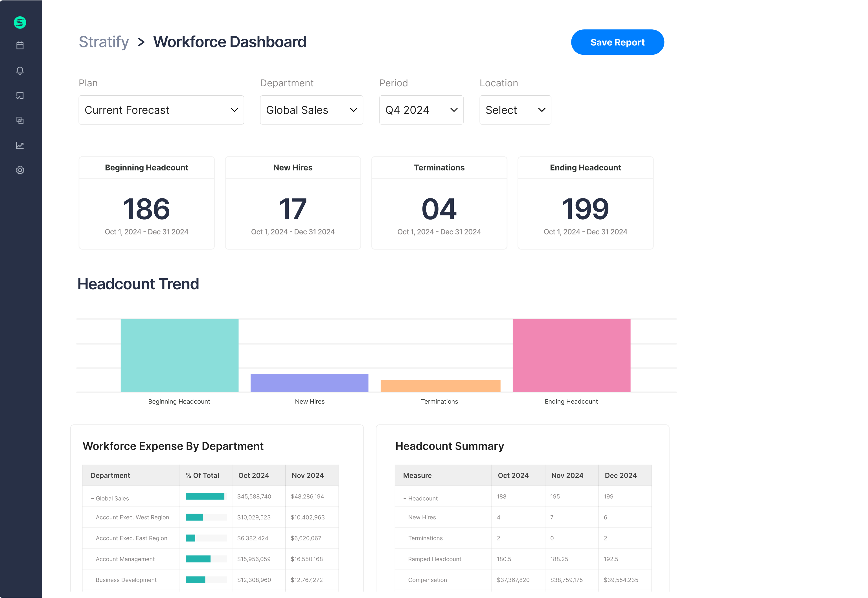
Task: Open the Period dropdown set to Q4 2024
Action: (x=421, y=110)
